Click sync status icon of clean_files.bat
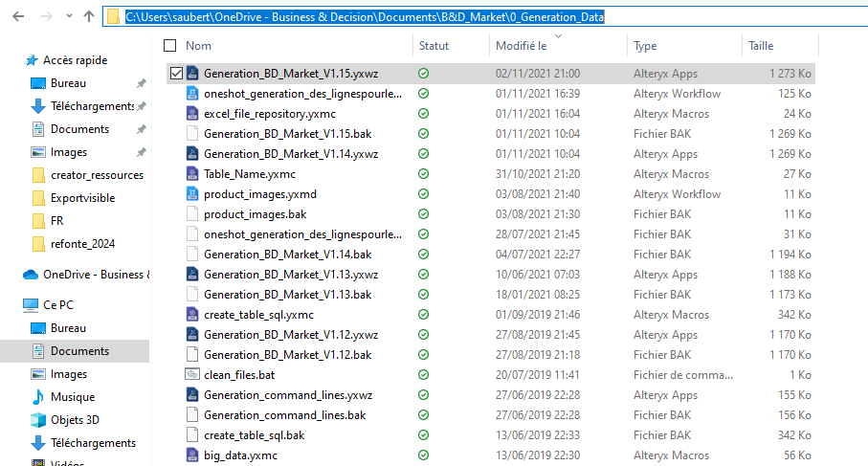868x466 pixels. [x=424, y=375]
